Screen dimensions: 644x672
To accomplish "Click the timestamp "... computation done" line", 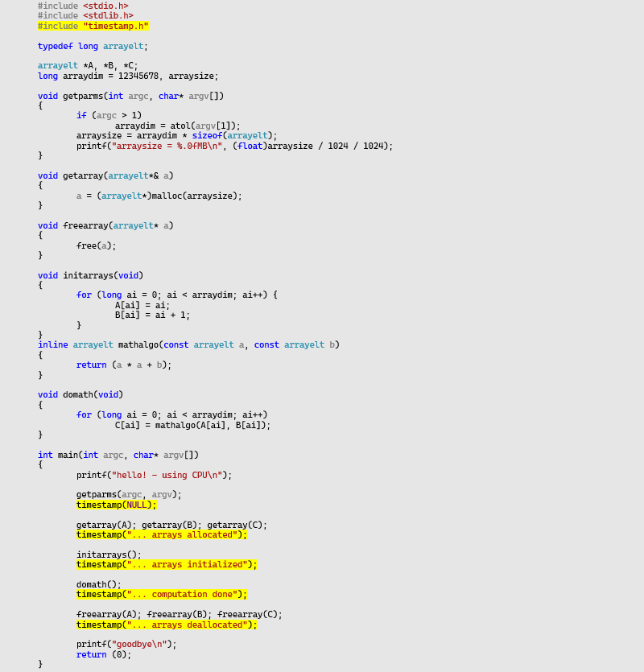I will click(162, 595).
